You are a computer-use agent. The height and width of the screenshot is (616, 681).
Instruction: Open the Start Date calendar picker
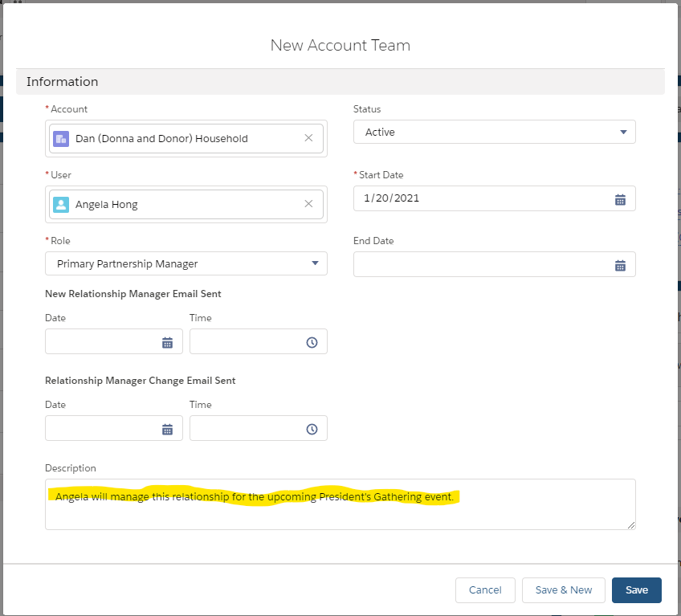tap(620, 199)
